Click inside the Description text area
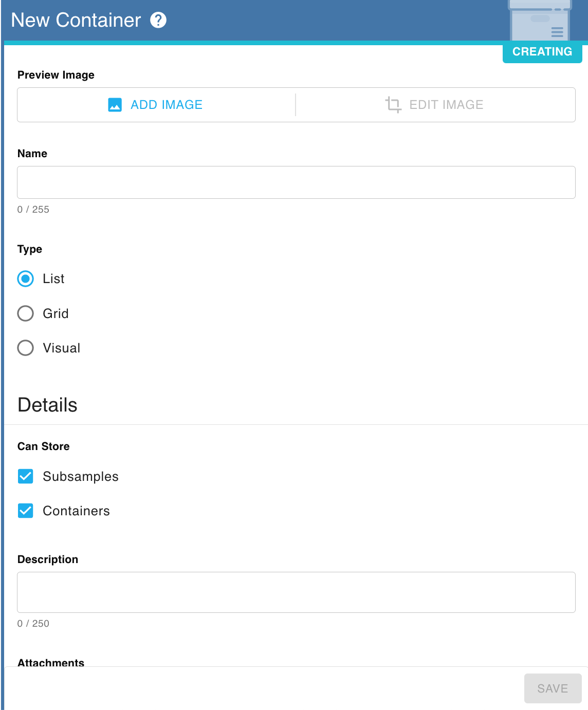 [x=296, y=592]
